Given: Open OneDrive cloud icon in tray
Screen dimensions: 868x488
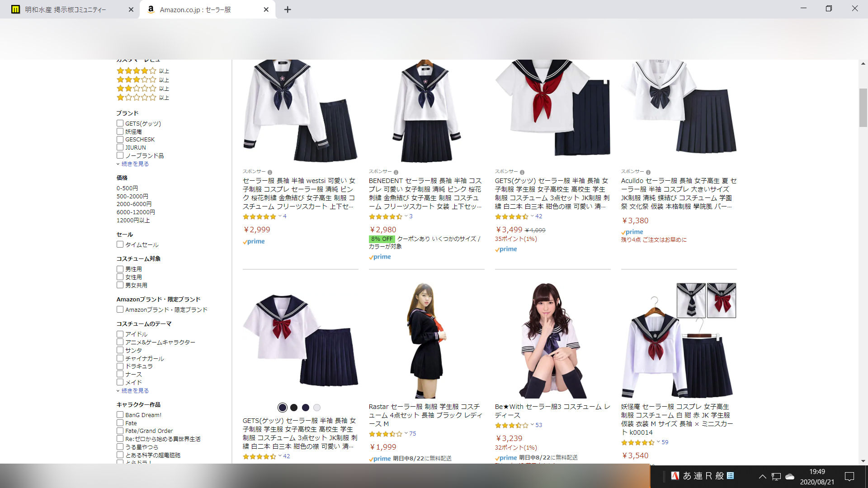Looking at the screenshot, I should coord(790,476).
